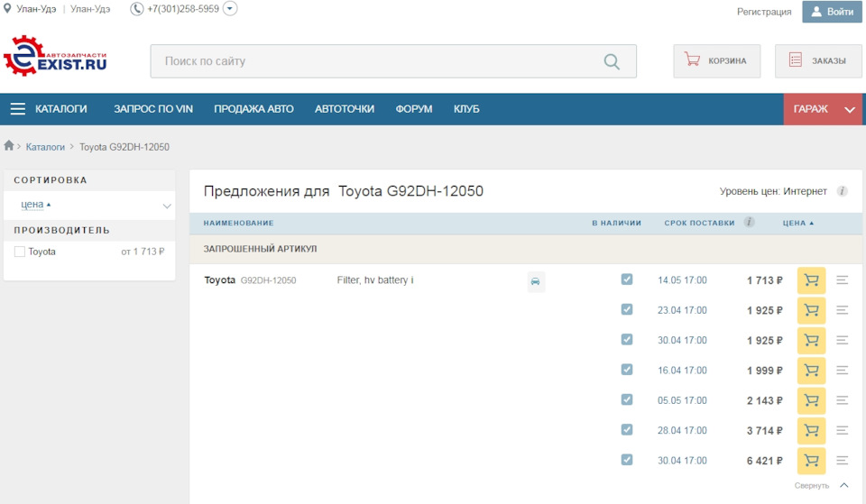The image size is (866, 504).
Task: Open the Заказы orders button
Action: click(x=818, y=60)
